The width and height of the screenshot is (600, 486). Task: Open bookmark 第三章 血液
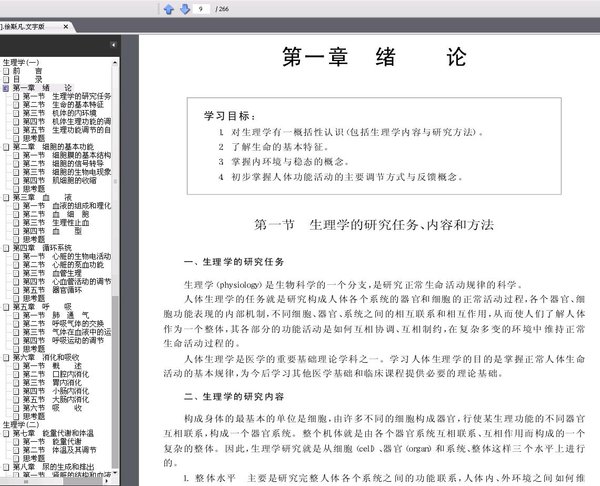click(x=42, y=197)
